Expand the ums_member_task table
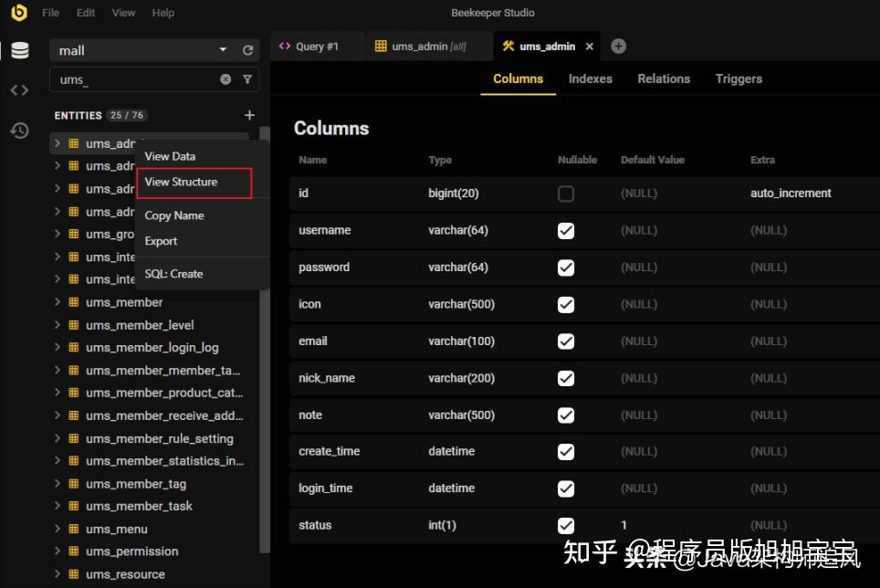Viewport: 880px width, 588px height. (x=58, y=506)
